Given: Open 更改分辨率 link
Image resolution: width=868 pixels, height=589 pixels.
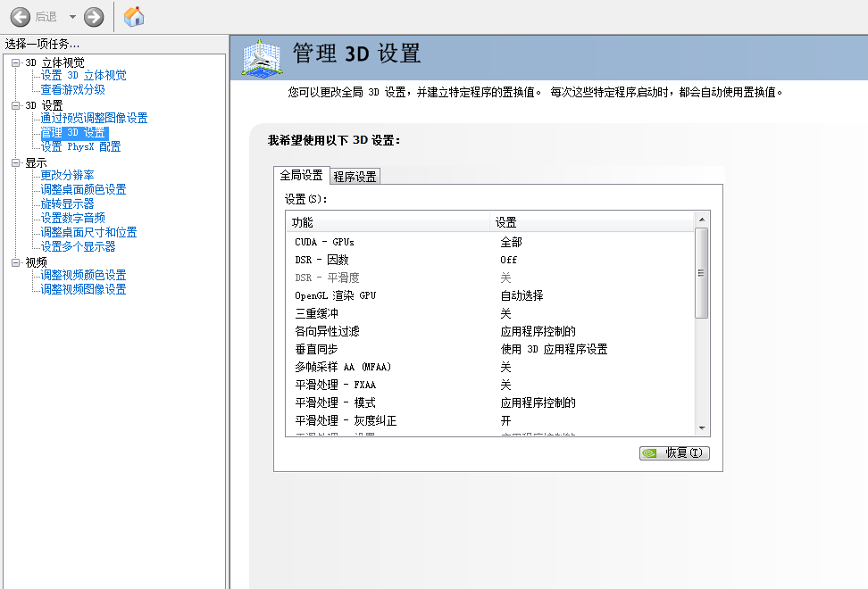Looking at the screenshot, I should (x=68, y=175).
